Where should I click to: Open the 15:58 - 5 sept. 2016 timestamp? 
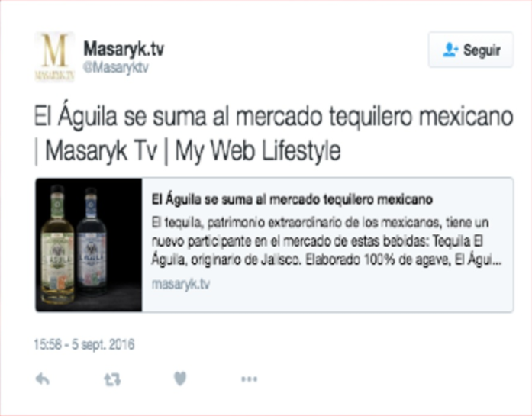pos(84,344)
